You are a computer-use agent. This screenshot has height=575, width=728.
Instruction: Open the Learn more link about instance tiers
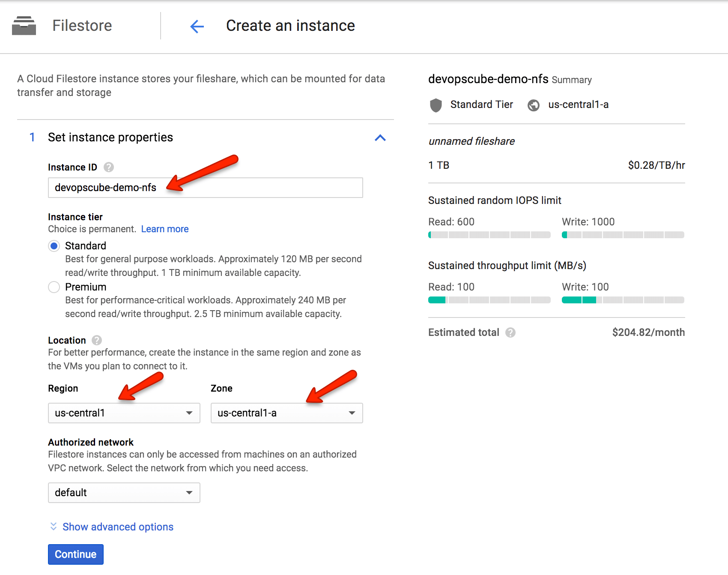[x=164, y=229]
